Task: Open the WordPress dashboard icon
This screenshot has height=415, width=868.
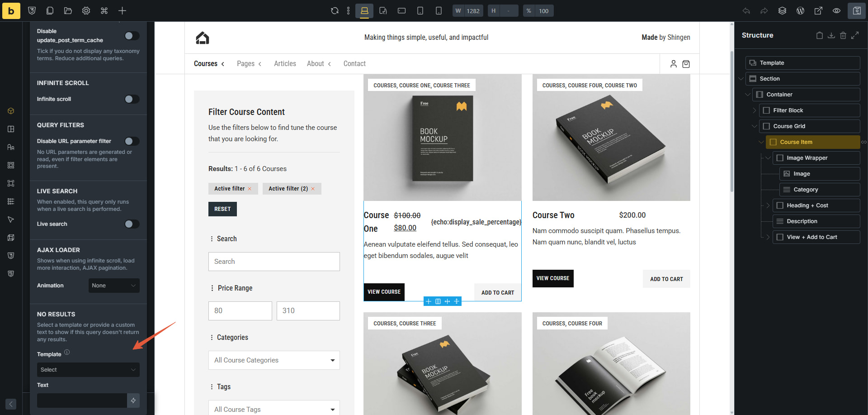Action: [800, 11]
